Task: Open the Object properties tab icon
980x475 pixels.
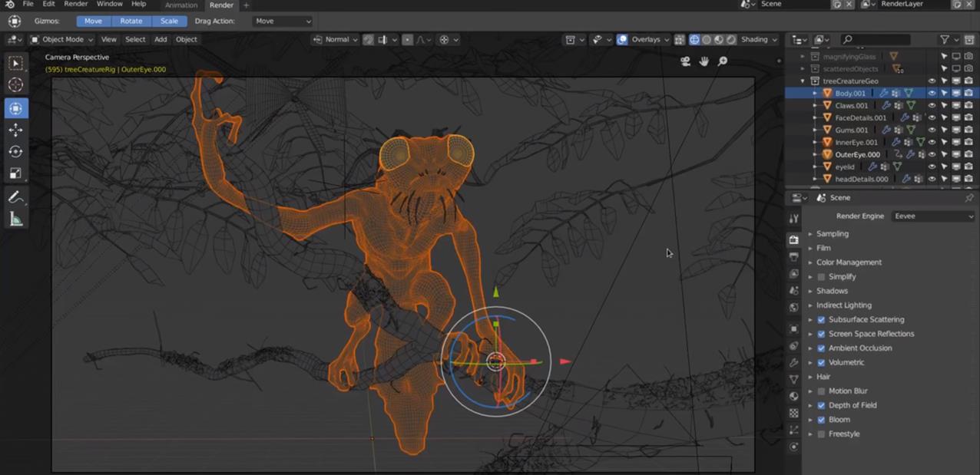Action: [x=794, y=328]
